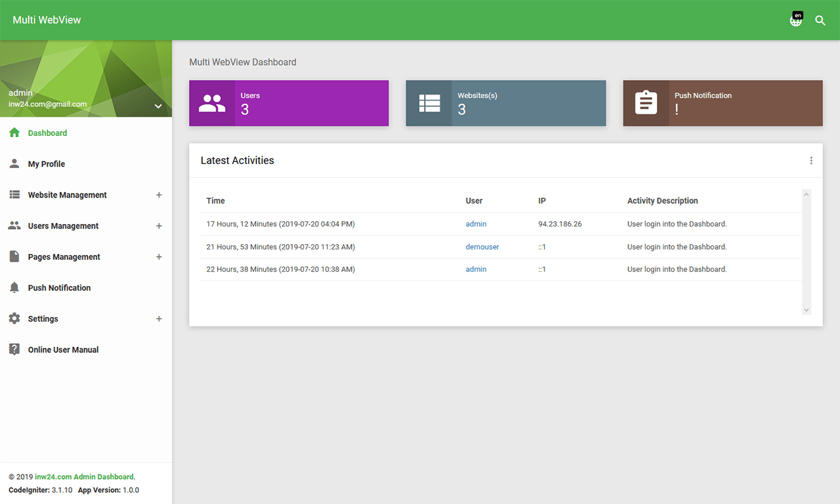This screenshot has height=504, width=840.
Task: Click the inw24.com@gmail.com email text
Action: (x=47, y=104)
